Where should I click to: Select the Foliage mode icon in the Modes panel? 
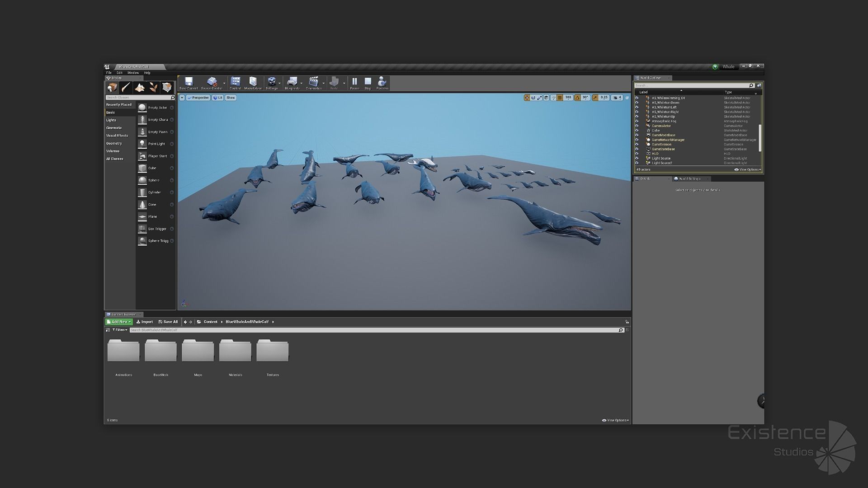(x=153, y=87)
